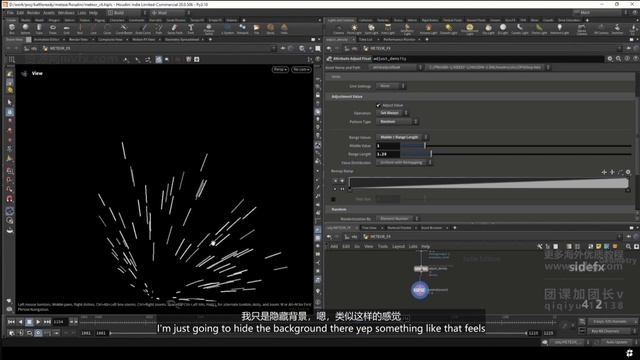Click the node name field adjust_density
Screen dimensions: 640x360
point(488,59)
